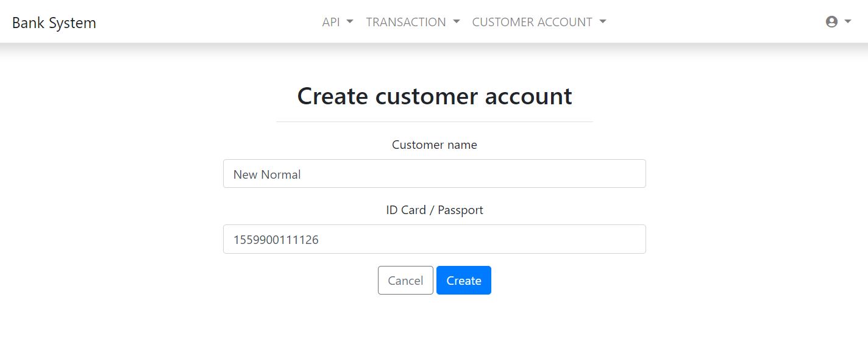Select the CUSTOMER ACCOUNT navbar item
Screen dimensions: 868x358
532,21
